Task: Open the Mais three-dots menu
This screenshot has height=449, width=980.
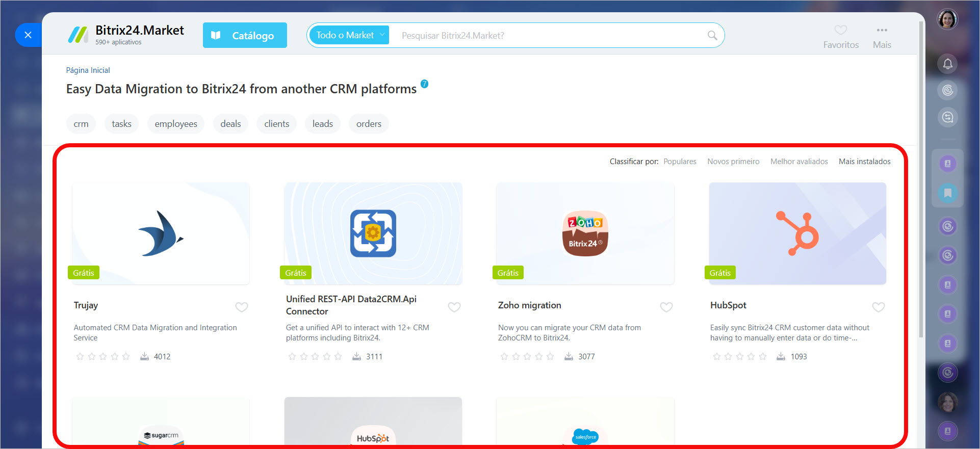Action: tap(882, 30)
